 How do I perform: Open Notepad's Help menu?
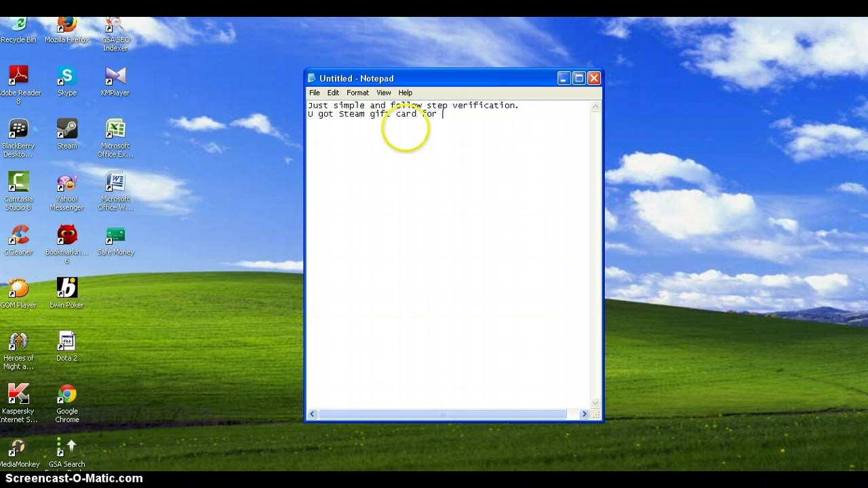coord(405,93)
